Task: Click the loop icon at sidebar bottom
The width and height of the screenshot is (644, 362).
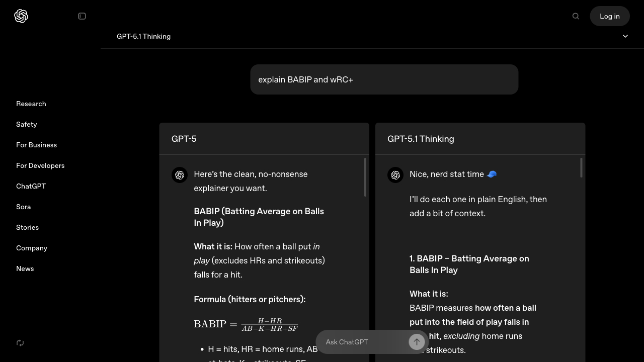Action: tap(20, 343)
